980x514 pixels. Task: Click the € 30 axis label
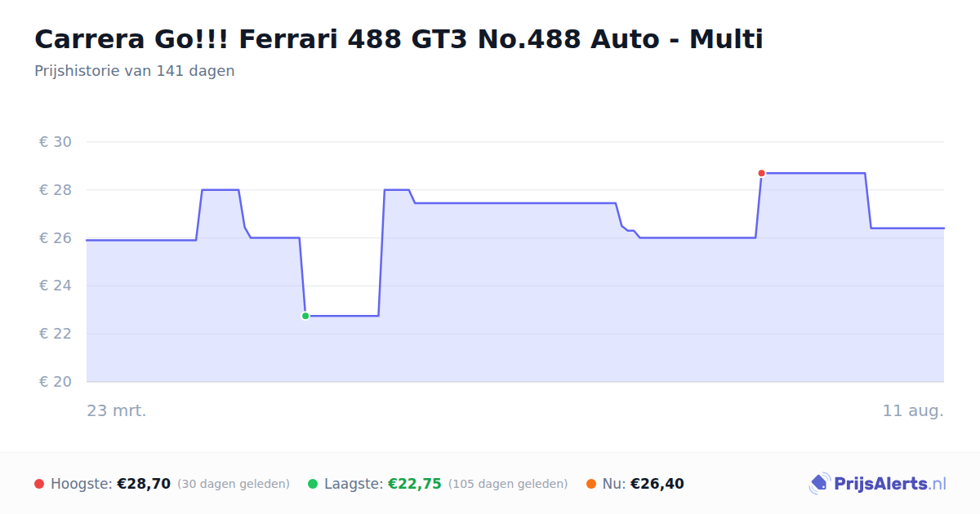[56, 142]
